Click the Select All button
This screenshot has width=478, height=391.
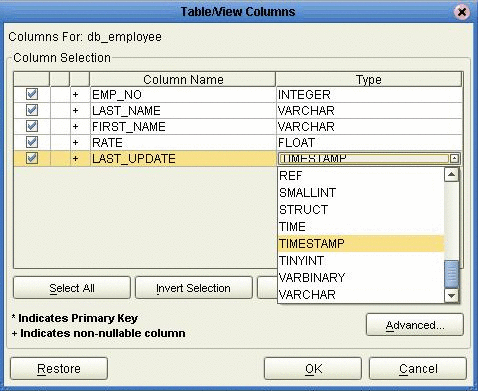click(x=72, y=288)
